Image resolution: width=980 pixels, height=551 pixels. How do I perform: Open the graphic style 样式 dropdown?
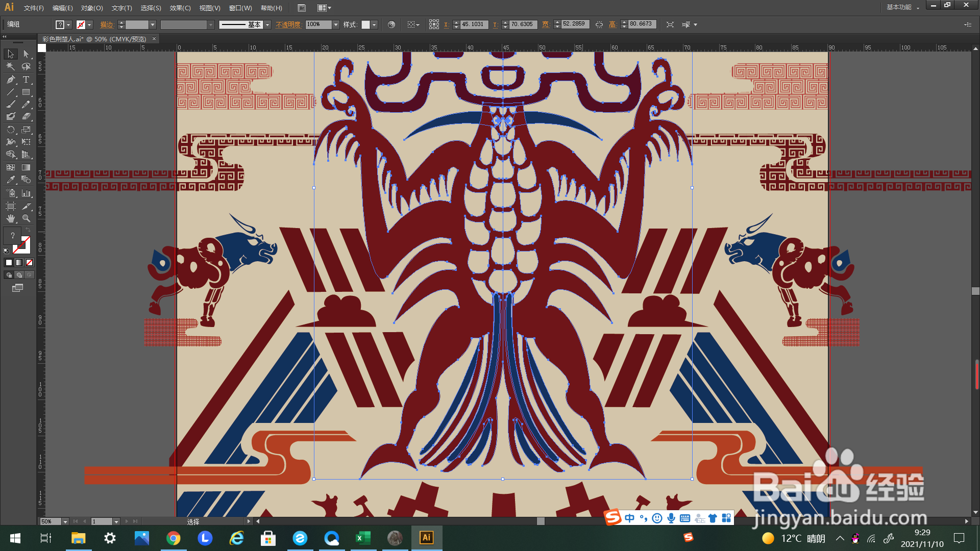click(374, 24)
